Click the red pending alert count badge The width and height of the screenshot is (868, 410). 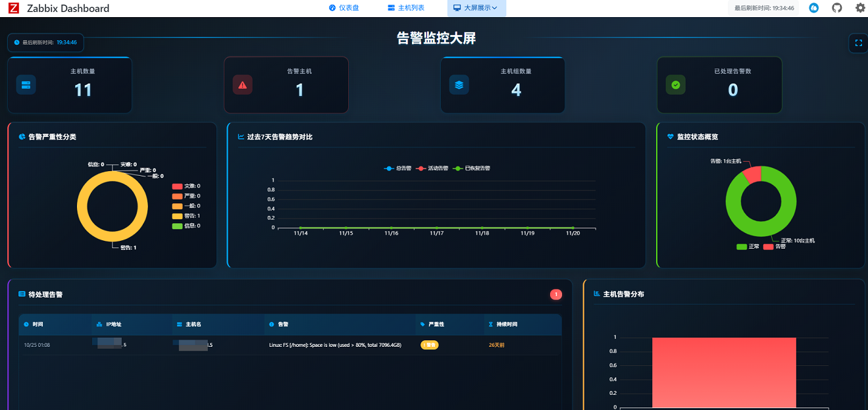click(x=556, y=294)
